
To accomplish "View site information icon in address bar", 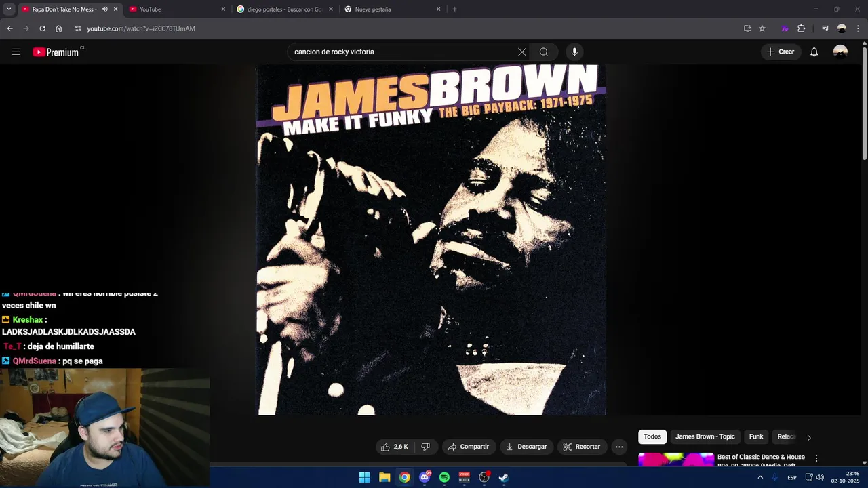I will click(x=78, y=28).
